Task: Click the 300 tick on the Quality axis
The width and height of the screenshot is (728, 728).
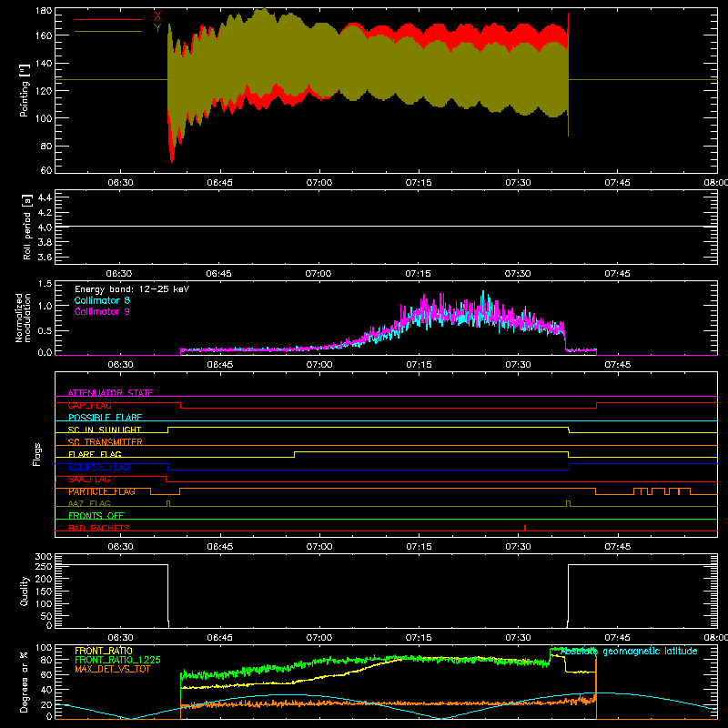Action: point(44,557)
